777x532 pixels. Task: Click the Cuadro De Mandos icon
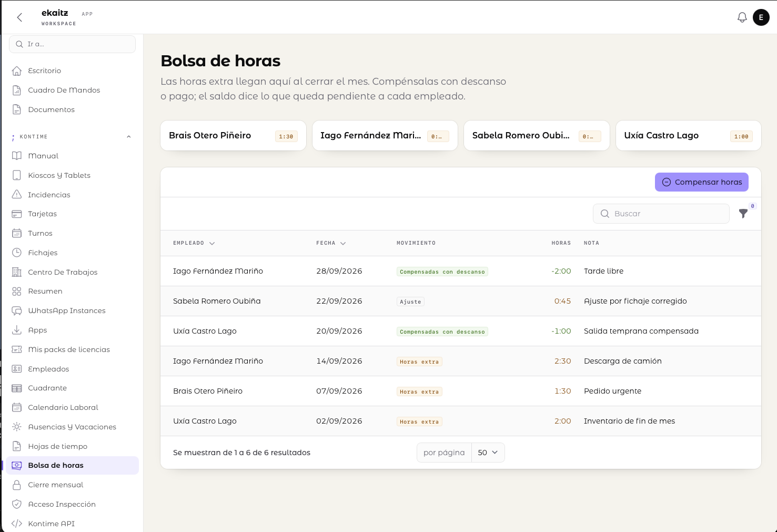[17, 90]
